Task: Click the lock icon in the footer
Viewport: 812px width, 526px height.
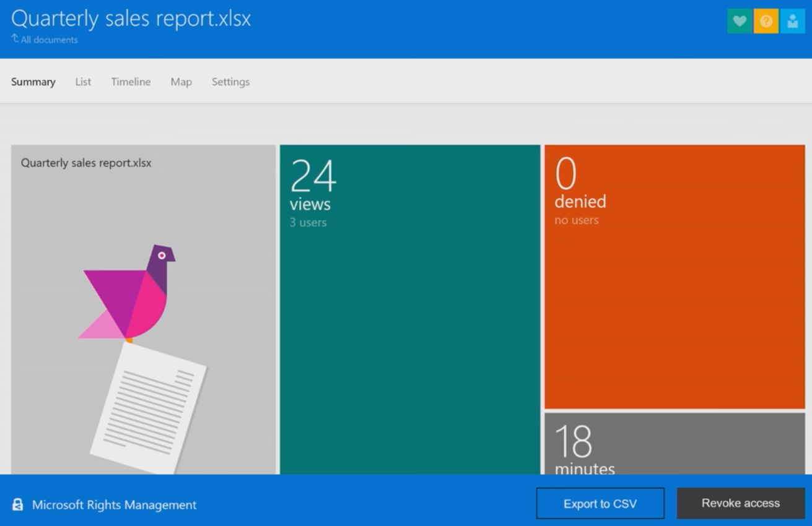Action: click(x=18, y=505)
